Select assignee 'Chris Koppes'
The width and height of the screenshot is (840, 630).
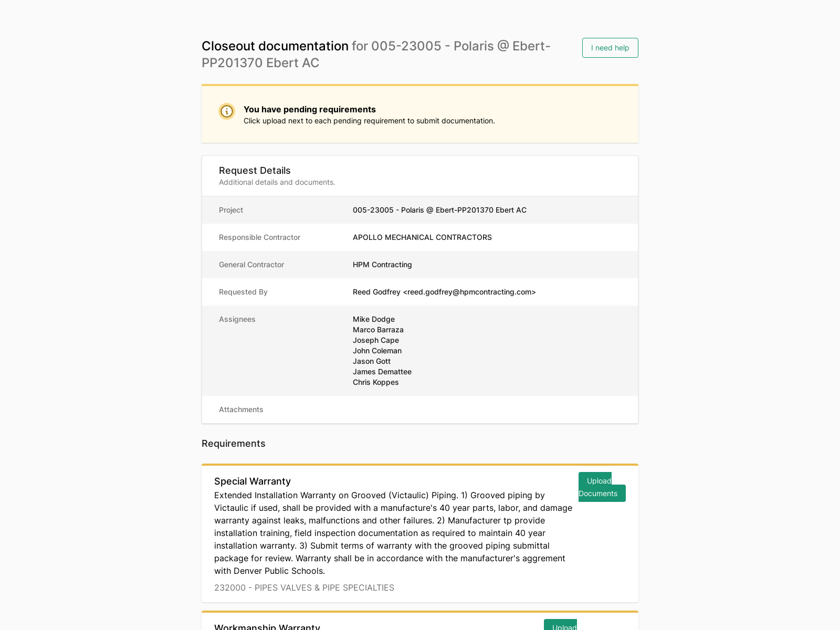pyautogui.click(x=375, y=382)
